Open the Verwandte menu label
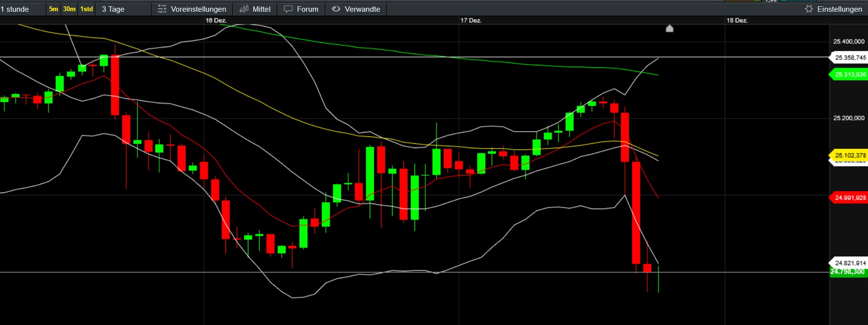The height and width of the screenshot is (325, 868). pos(362,9)
